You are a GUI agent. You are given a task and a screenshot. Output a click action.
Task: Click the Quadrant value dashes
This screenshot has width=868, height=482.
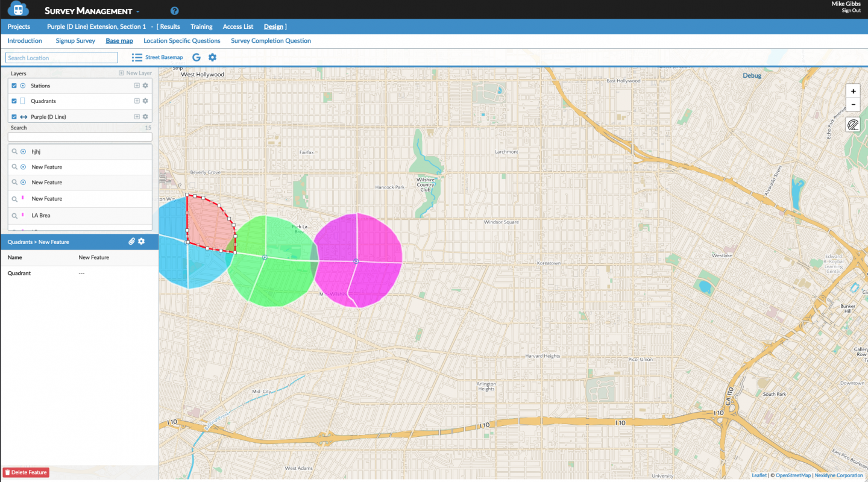coord(81,273)
